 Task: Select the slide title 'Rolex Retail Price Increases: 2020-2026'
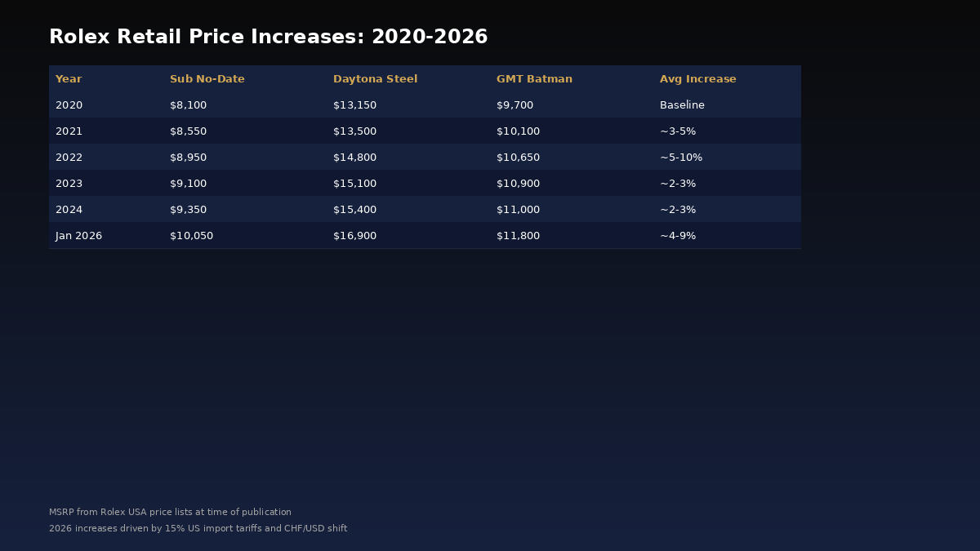(268, 38)
